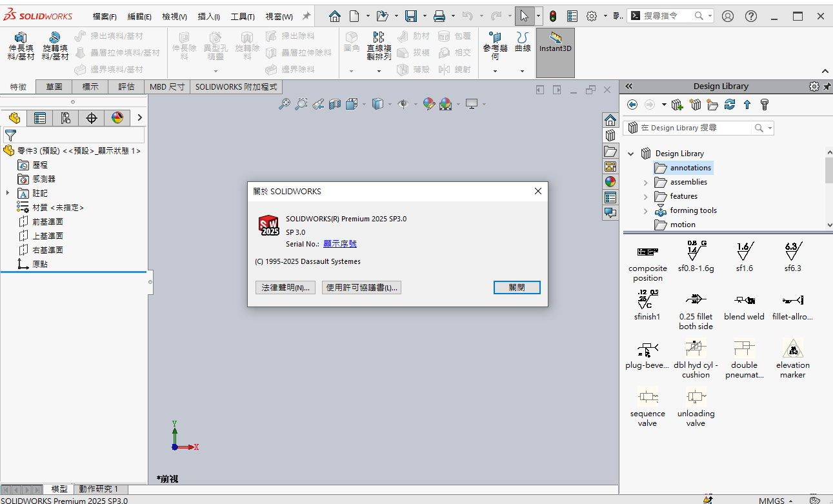Select the composite position annotation thumbnail
This screenshot has width=833, height=504.
click(x=648, y=261)
